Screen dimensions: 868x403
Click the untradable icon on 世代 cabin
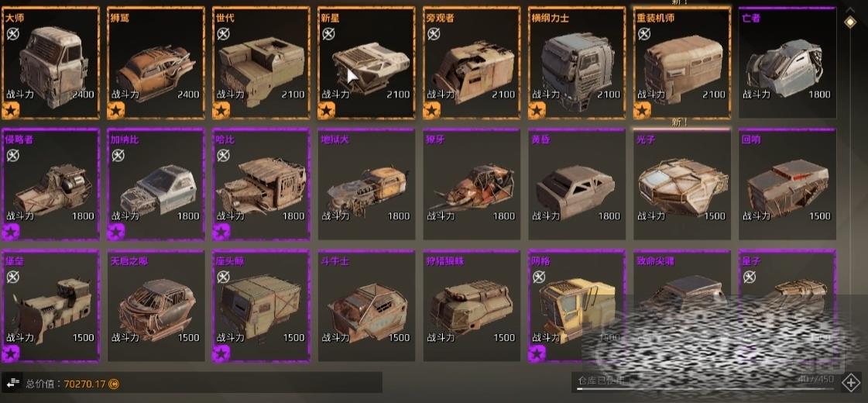223,34
